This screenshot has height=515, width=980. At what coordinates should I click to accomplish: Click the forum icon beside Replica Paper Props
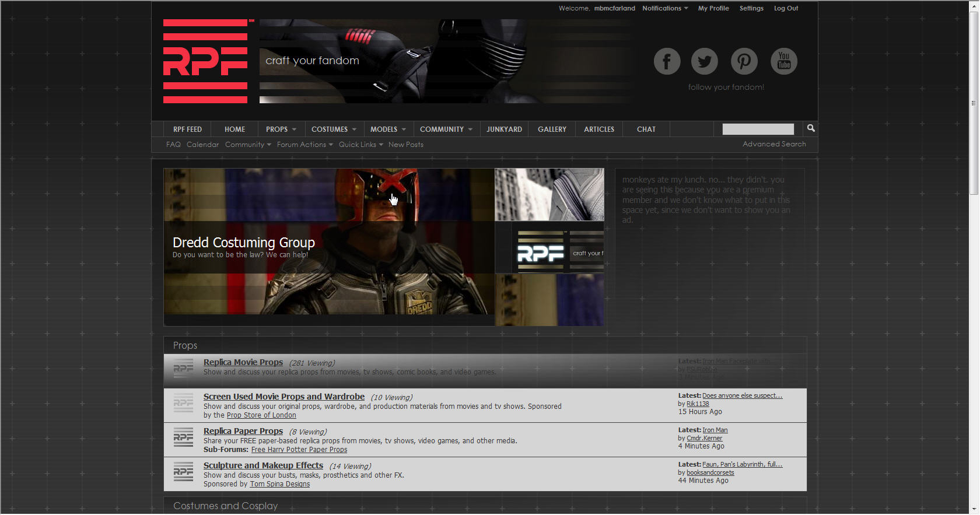click(183, 437)
